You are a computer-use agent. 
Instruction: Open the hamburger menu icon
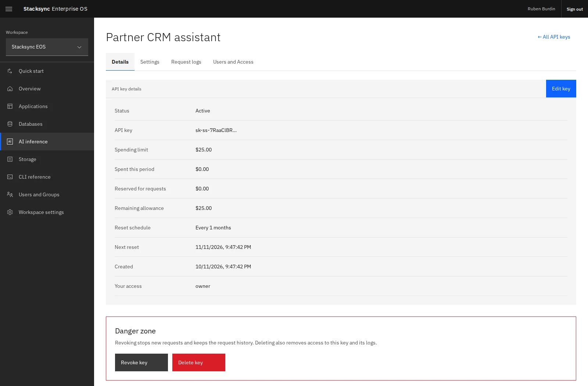(x=9, y=9)
